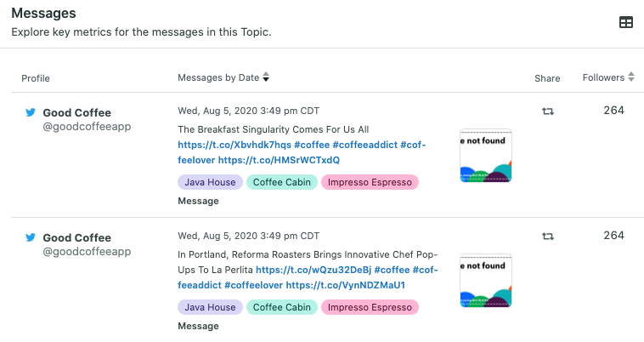The height and width of the screenshot is (342, 644).
Task: Click the retweet icon on the second message
Action: point(547,236)
